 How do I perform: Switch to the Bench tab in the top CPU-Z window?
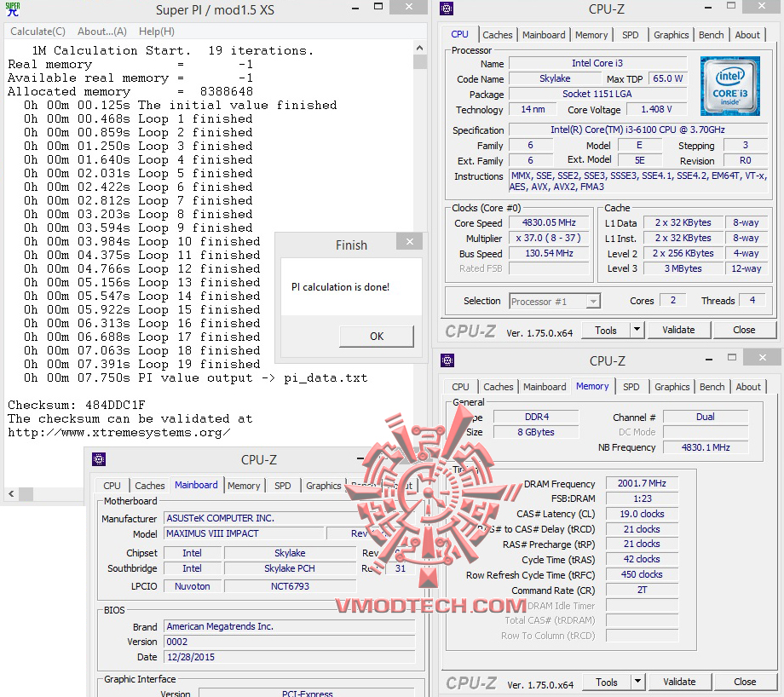click(x=711, y=35)
